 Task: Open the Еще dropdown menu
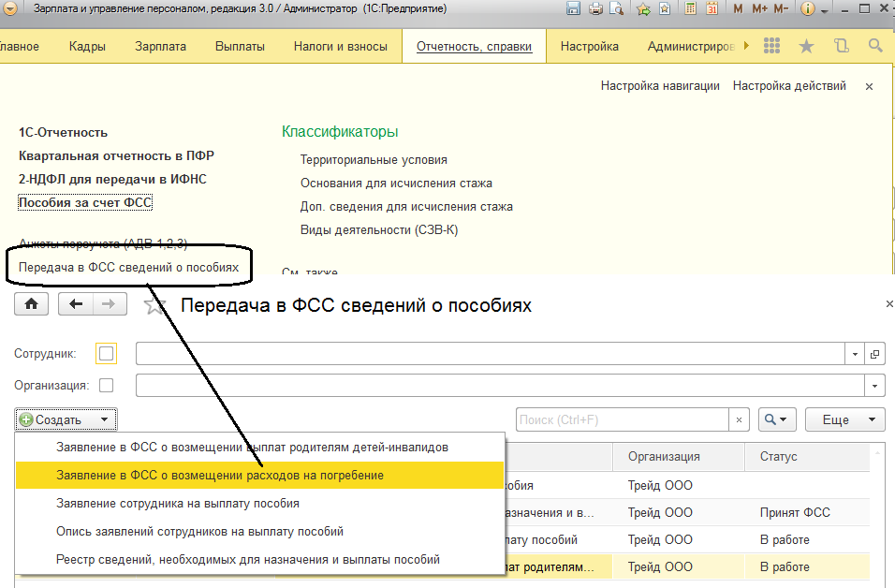pos(845,420)
